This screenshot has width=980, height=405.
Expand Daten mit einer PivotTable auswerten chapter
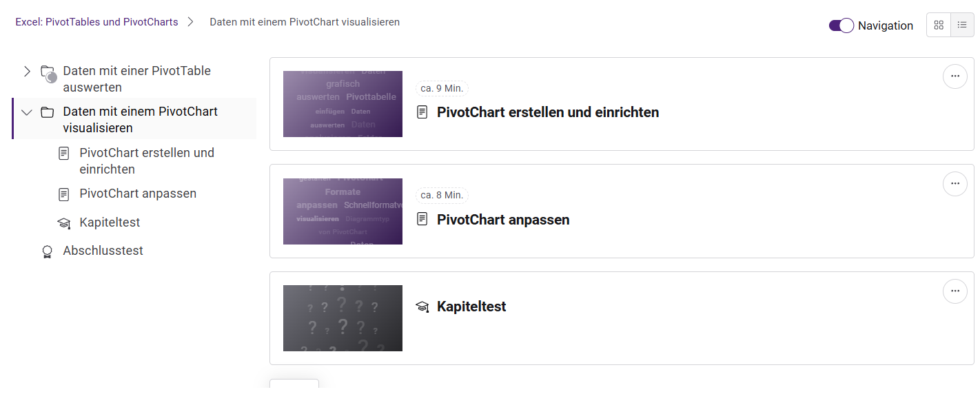tap(27, 71)
